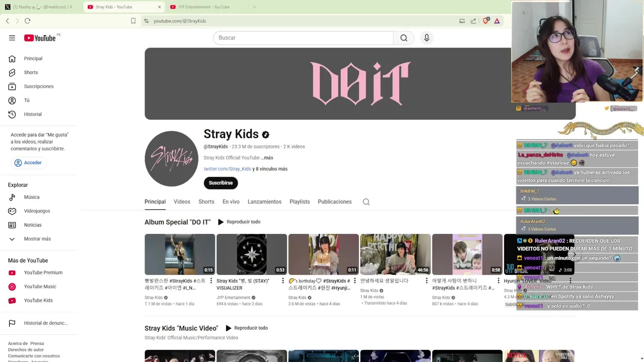This screenshot has width=644, height=362.
Task: Open Derechos de autor footer link
Action: click(x=26, y=349)
